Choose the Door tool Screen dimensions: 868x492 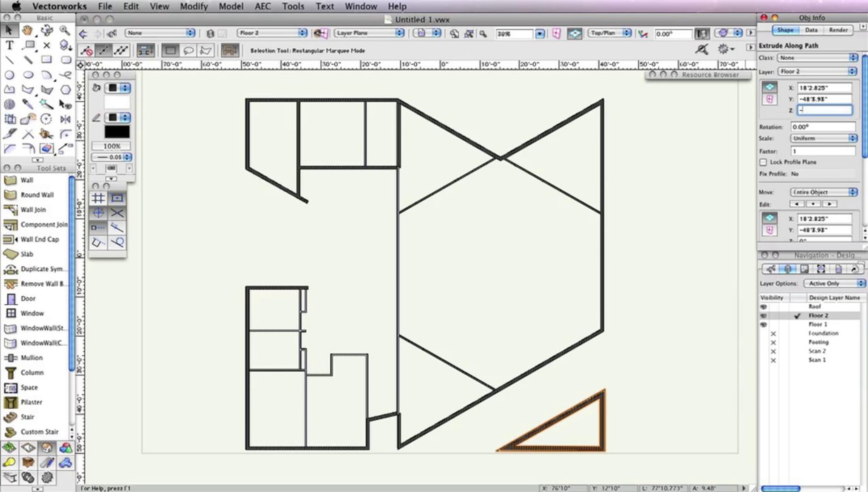point(28,299)
